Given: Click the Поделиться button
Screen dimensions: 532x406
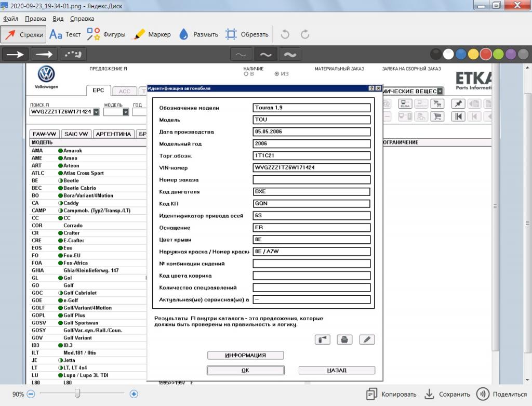Looking at the screenshot, I should point(502,394).
